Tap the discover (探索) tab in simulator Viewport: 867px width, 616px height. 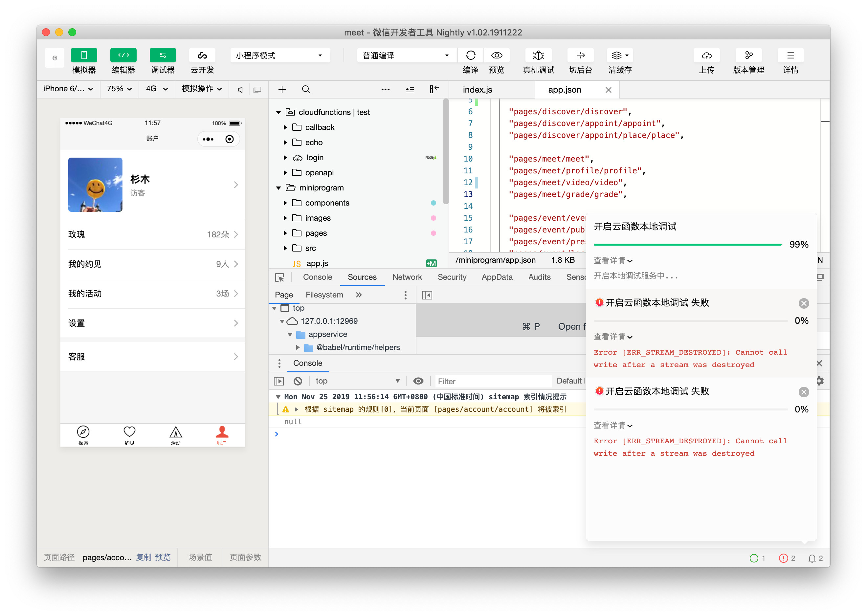point(83,435)
